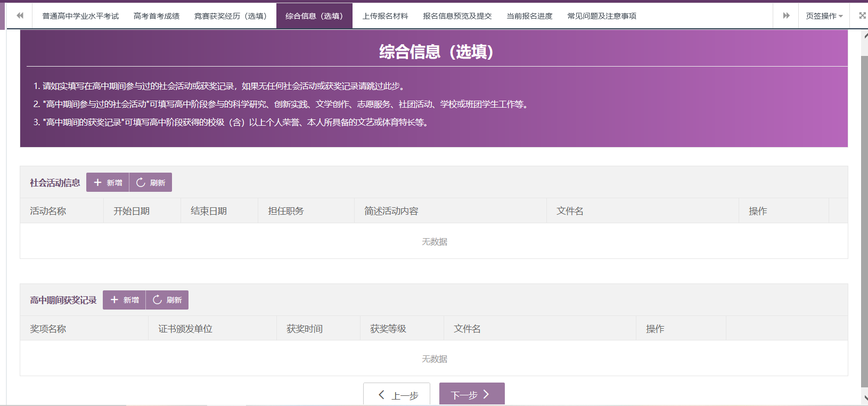Screen dimensions: 868x406
Task: Go to previous step 上一步
Action: click(397, 395)
